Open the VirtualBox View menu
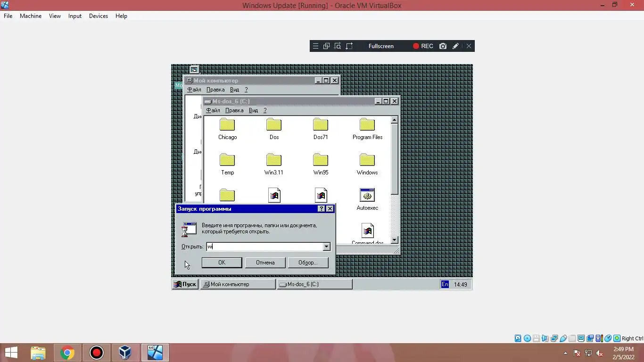 coord(55,16)
